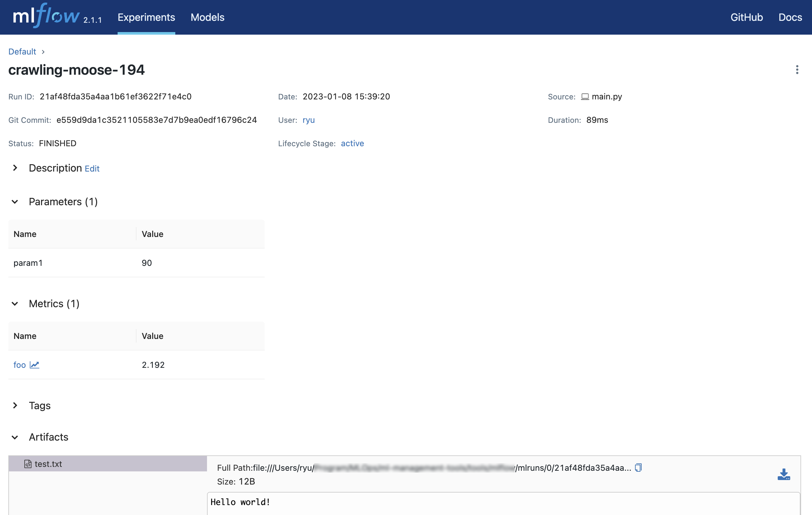The height and width of the screenshot is (515, 812).
Task: Collapse the Parameters section
Action: pyautogui.click(x=15, y=202)
